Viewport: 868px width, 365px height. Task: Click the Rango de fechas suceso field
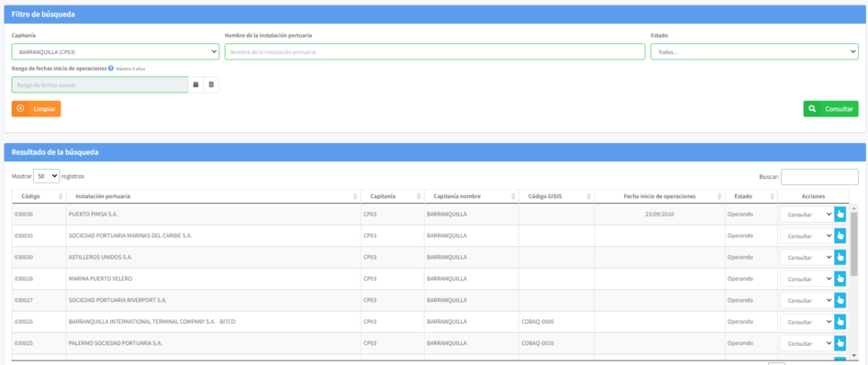(100, 84)
